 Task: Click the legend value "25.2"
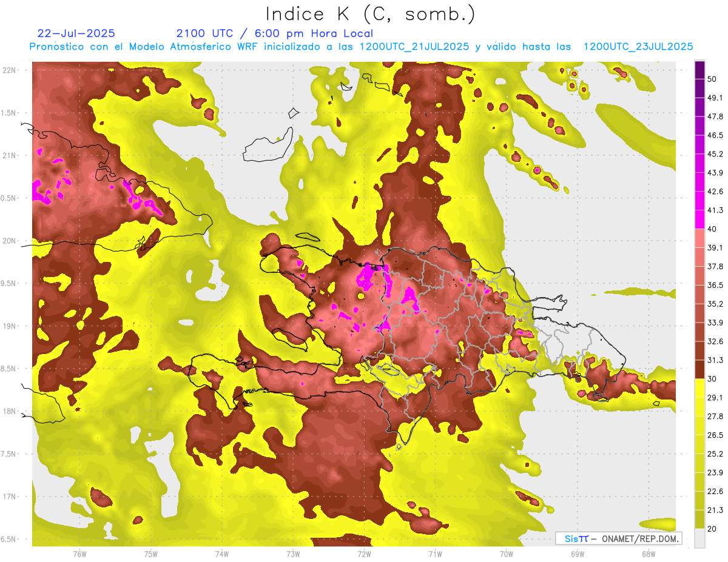point(715,454)
